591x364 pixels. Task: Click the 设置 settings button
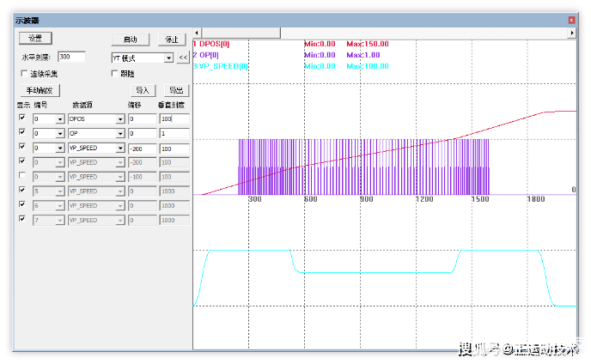tap(35, 39)
